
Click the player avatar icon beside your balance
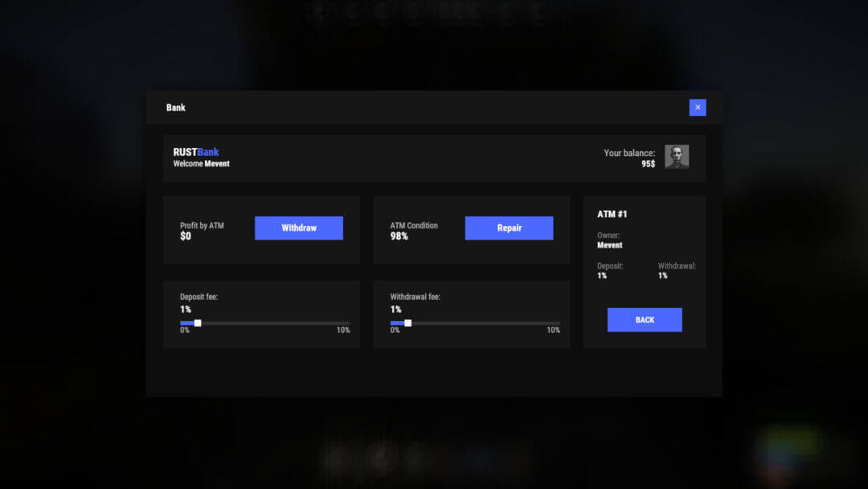[677, 156]
